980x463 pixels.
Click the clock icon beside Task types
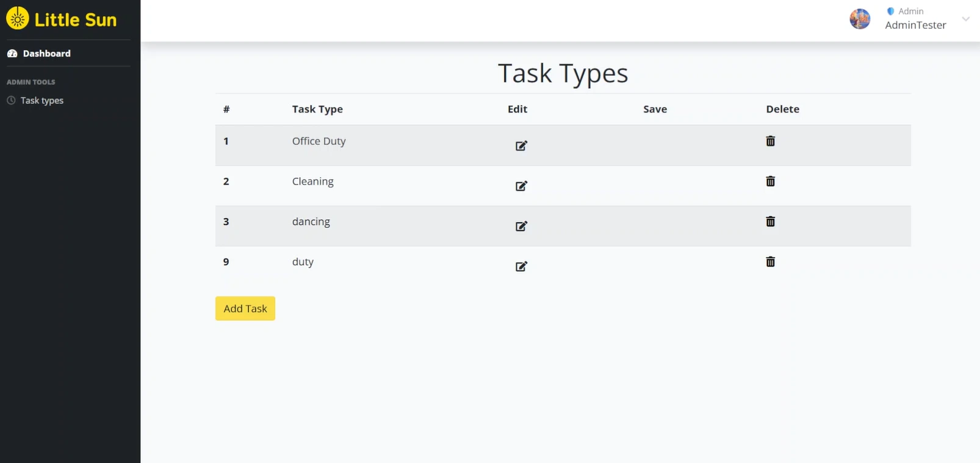[11, 100]
